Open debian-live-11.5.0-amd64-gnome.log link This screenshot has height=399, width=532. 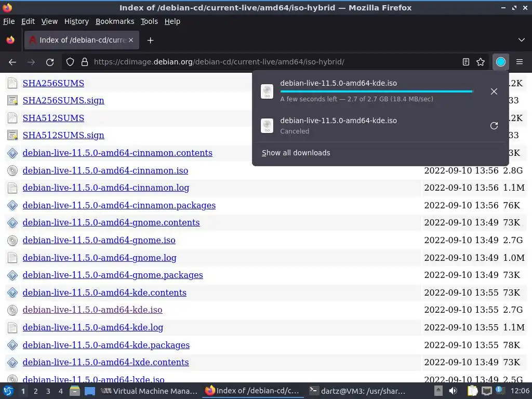[x=99, y=258]
